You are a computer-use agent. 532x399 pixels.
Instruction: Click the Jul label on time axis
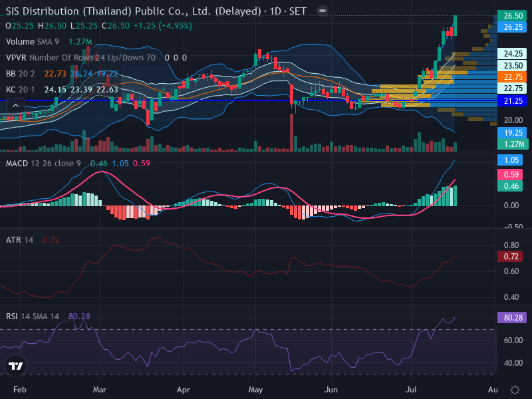point(411,390)
